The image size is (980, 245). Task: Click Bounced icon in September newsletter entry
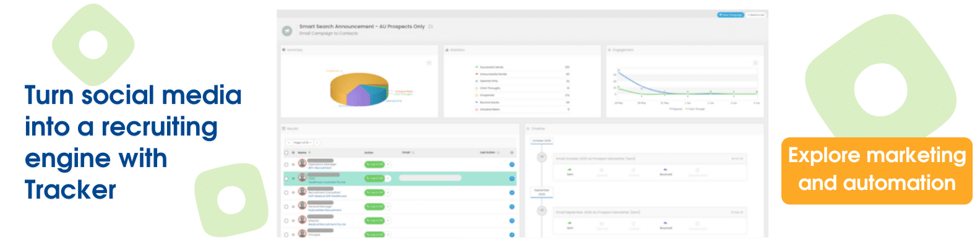tap(666, 224)
